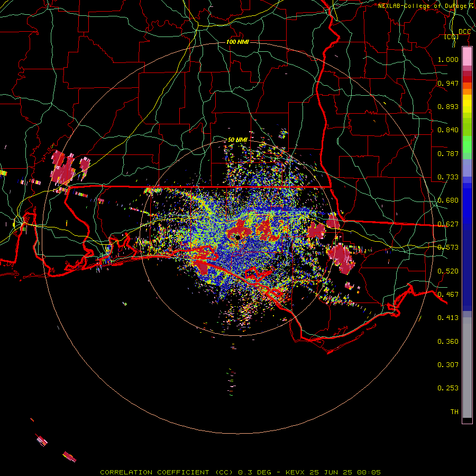Click the 100 NMI range ring label
The width and height of the screenshot is (476, 476).
click(x=237, y=42)
